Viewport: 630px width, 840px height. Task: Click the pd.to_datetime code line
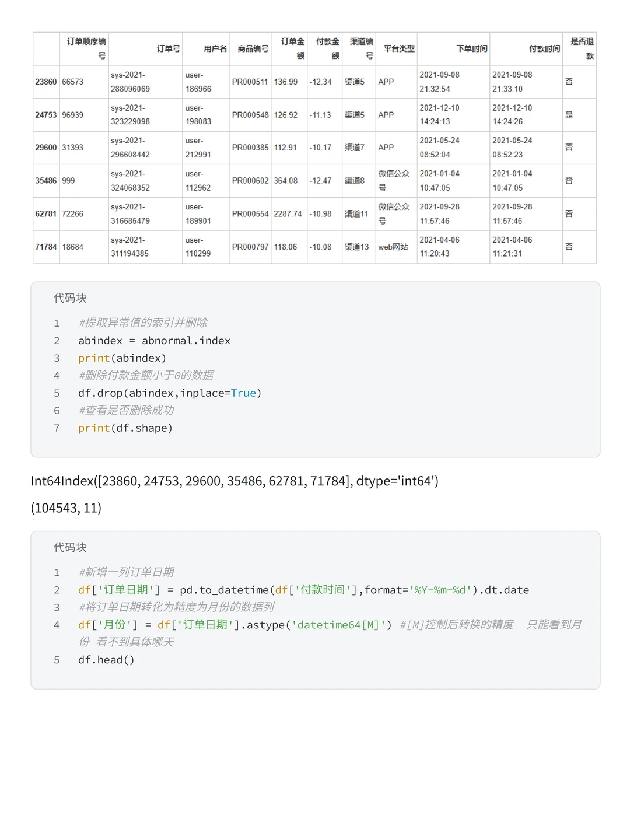pos(304,590)
